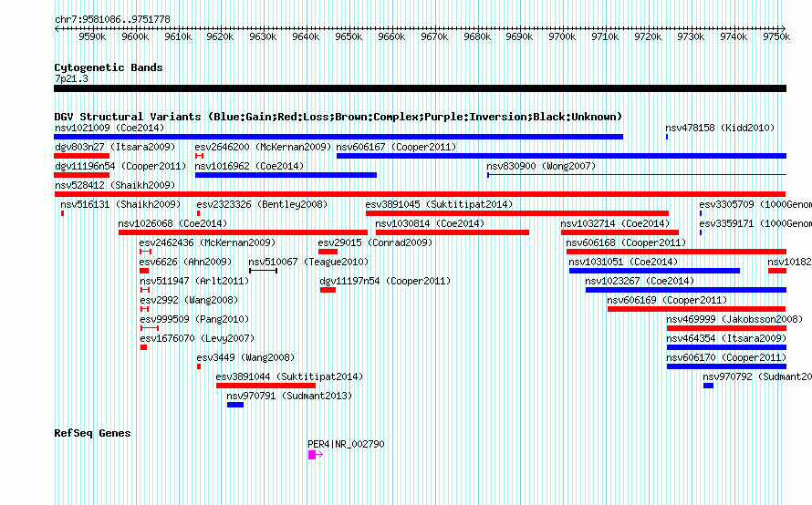Click the nsv10182 truncated label's red bar
Viewport: 812px width, 505px height.
pos(777,271)
